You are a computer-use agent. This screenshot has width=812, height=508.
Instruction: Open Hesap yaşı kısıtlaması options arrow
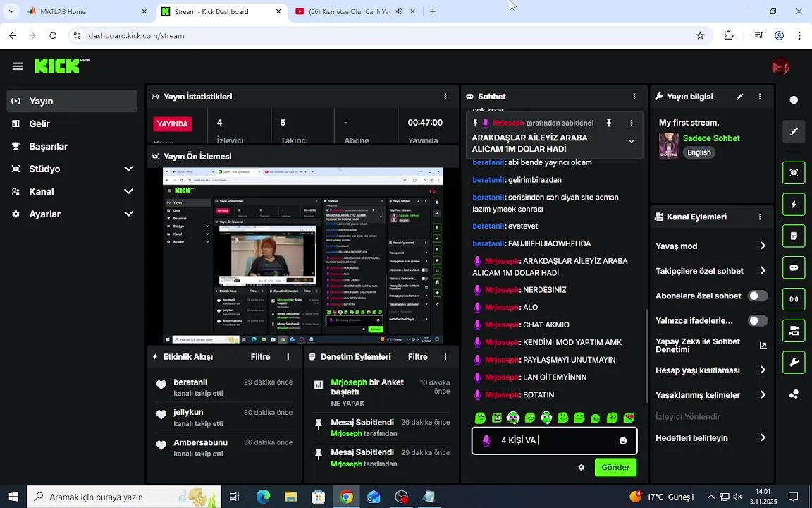763,370
